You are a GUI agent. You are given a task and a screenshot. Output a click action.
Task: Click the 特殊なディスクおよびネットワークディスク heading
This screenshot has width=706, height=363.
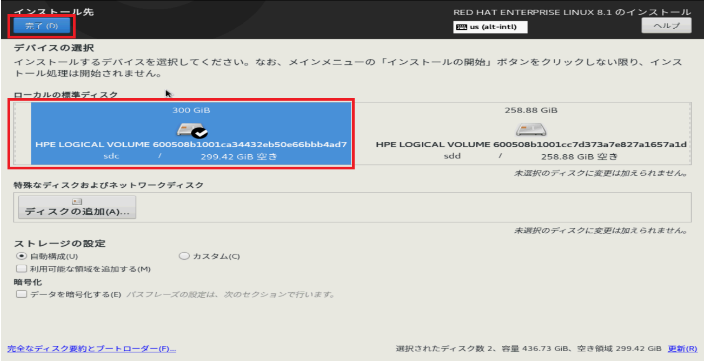tap(109, 185)
